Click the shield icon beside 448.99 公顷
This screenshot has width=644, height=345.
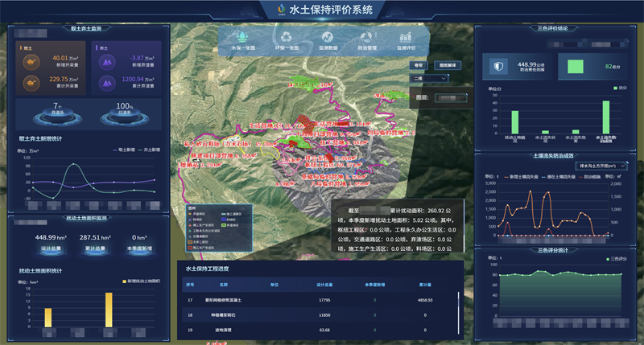point(498,67)
